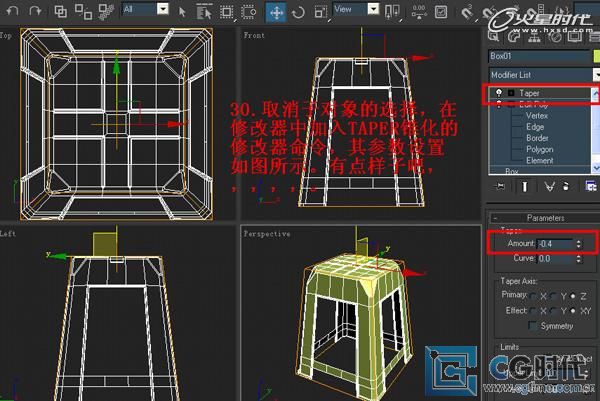Click the Left viewport label
The height and width of the screenshot is (401, 600).
tap(8, 233)
